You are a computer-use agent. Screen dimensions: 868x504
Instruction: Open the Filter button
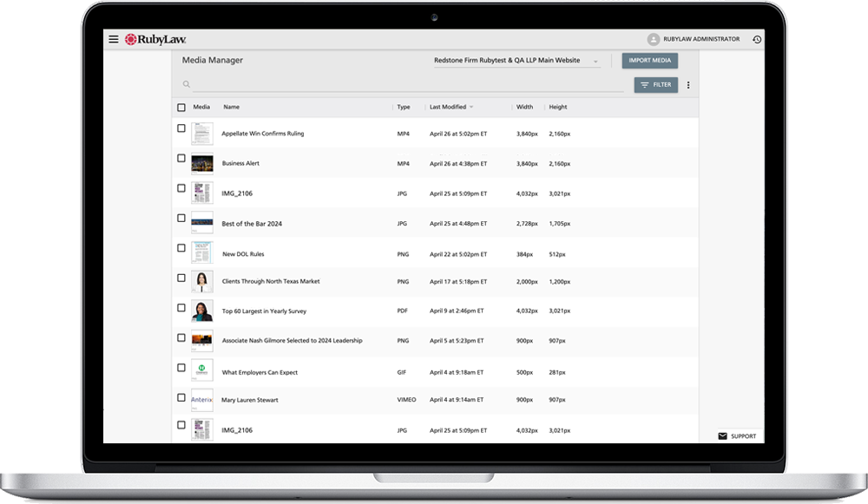656,85
